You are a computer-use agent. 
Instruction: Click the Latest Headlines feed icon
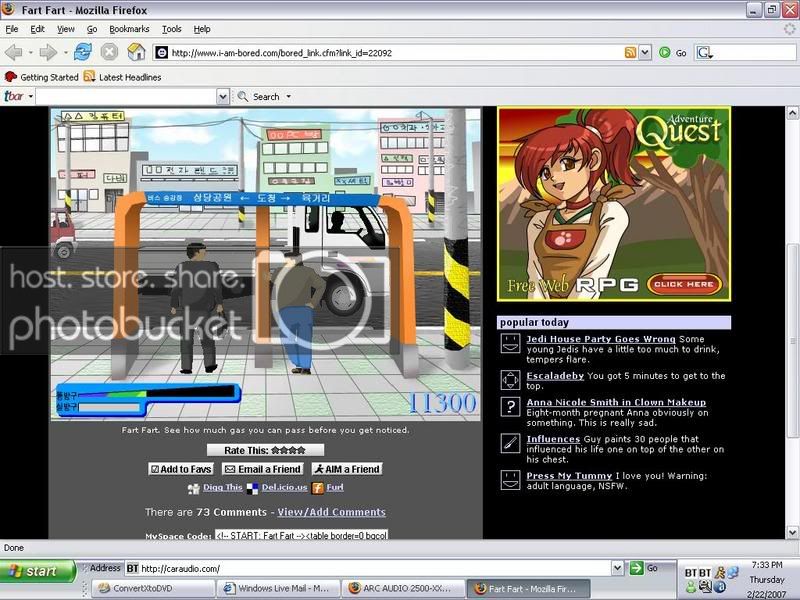pyautogui.click(x=89, y=77)
